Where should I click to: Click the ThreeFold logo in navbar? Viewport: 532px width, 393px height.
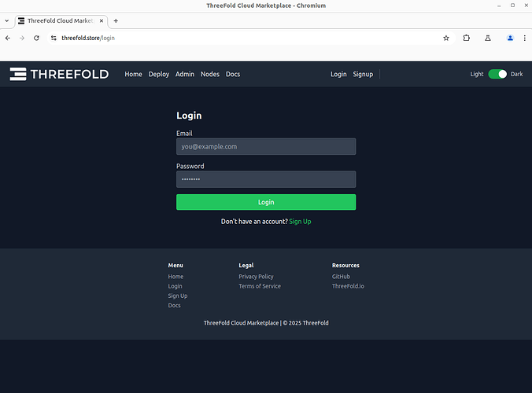pyautogui.click(x=59, y=74)
